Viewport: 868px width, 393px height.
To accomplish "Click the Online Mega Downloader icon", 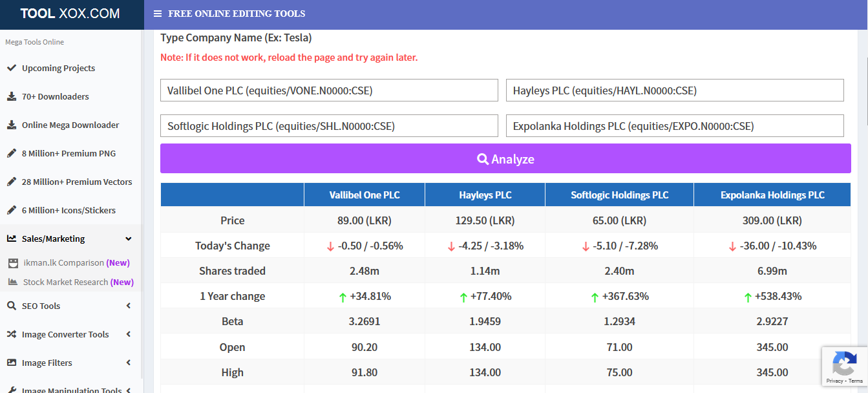I will 11,125.
